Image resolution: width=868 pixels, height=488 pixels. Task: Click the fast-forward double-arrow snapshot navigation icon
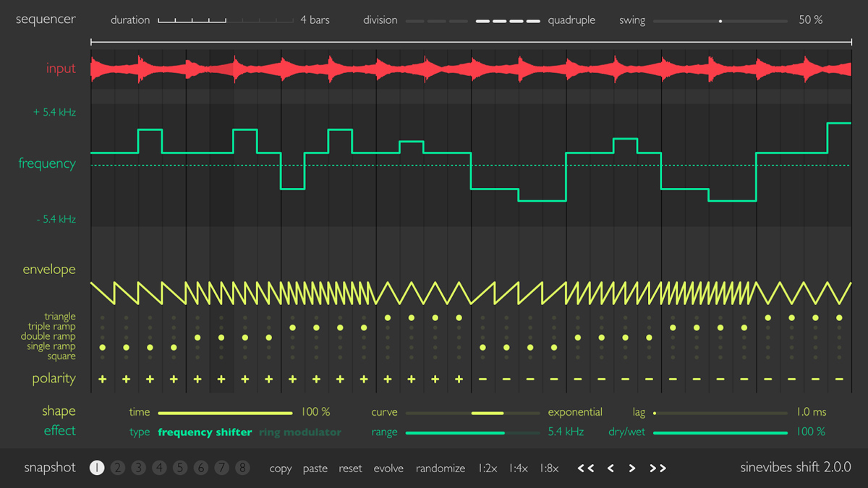[658, 468]
